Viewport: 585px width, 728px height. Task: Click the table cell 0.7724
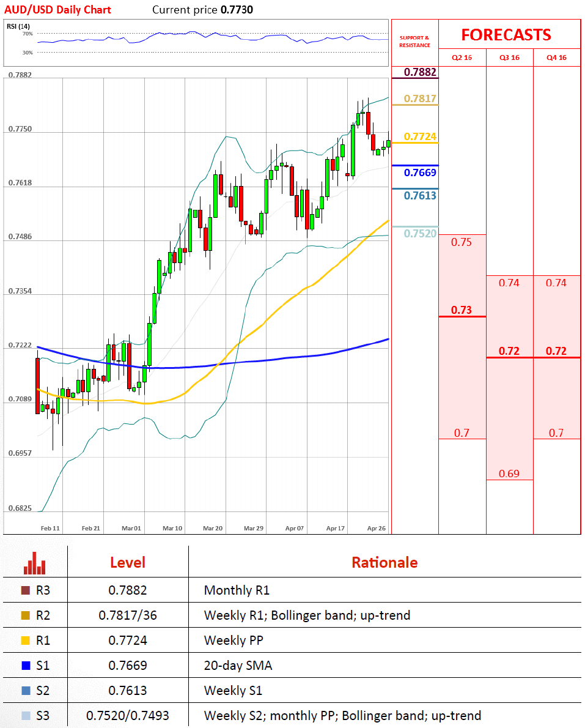click(x=128, y=641)
